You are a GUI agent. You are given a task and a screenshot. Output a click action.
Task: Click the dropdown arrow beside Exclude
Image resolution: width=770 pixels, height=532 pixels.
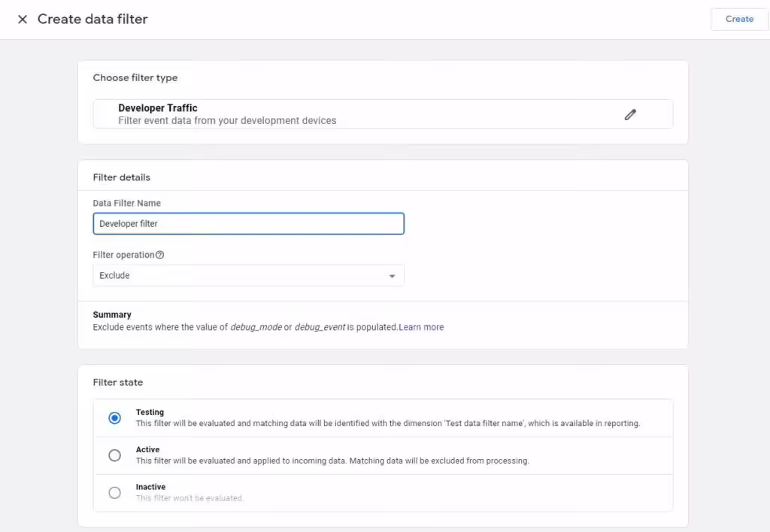point(392,275)
